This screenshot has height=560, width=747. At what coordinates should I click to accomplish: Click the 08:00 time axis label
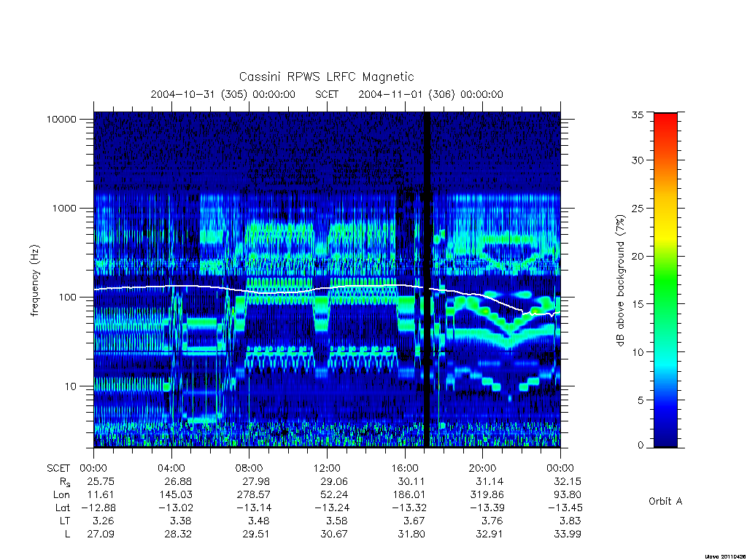point(249,469)
